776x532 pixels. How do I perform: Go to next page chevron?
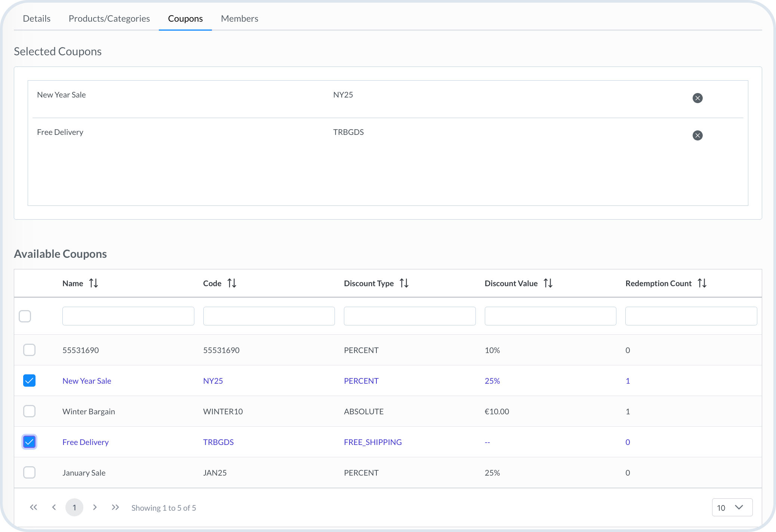pos(95,507)
